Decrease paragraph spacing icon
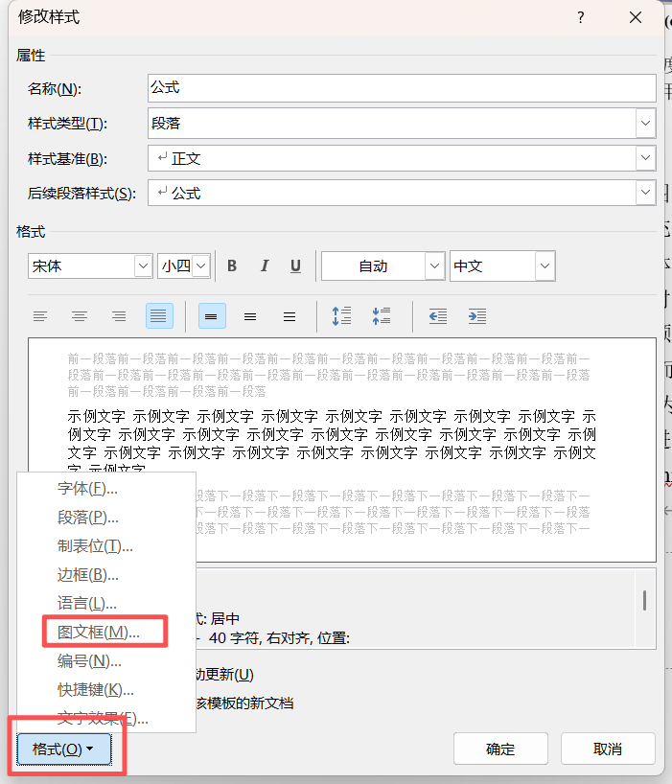The width and height of the screenshot is (672, 784). [381, 316]
